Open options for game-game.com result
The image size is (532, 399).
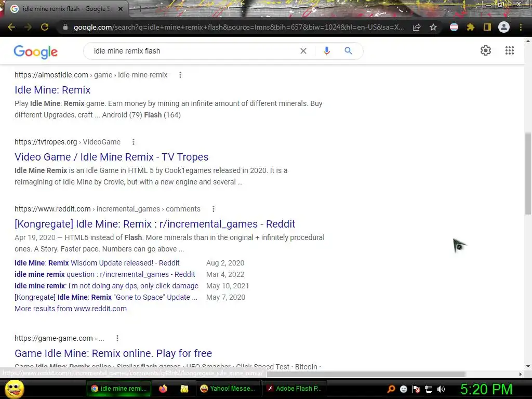tap(117, 338)
